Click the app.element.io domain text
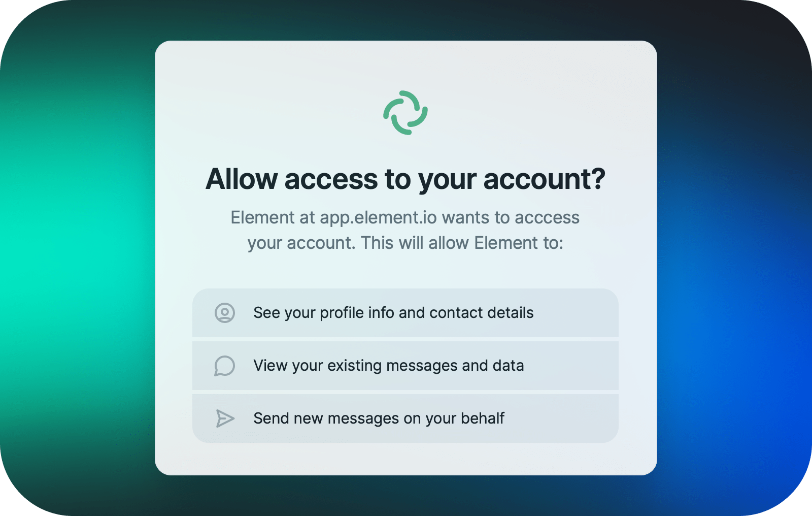Viewport: 812px width, 516px height. [378, 218]
